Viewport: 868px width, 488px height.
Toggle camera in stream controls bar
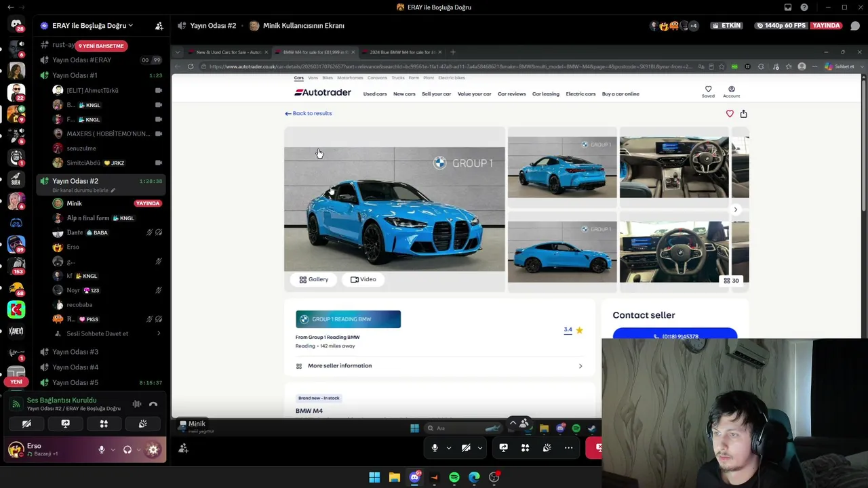pyautogui.click(x=466, y=448)
